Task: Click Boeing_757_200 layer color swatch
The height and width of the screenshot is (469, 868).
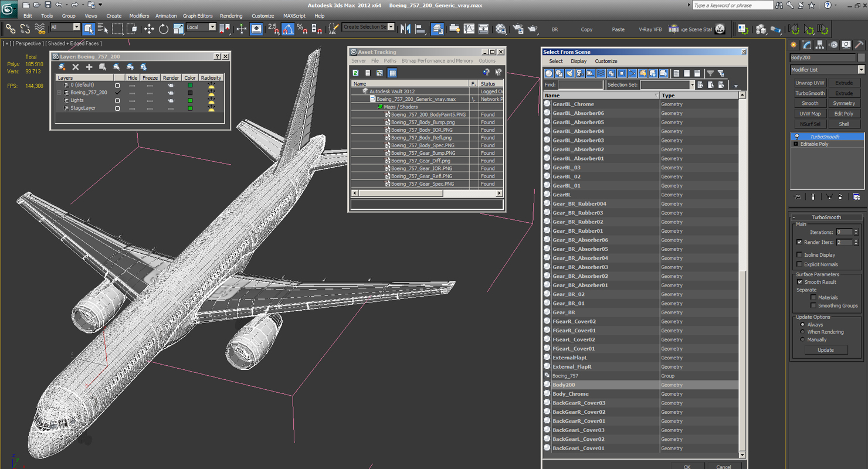Action: pos(189,93)
